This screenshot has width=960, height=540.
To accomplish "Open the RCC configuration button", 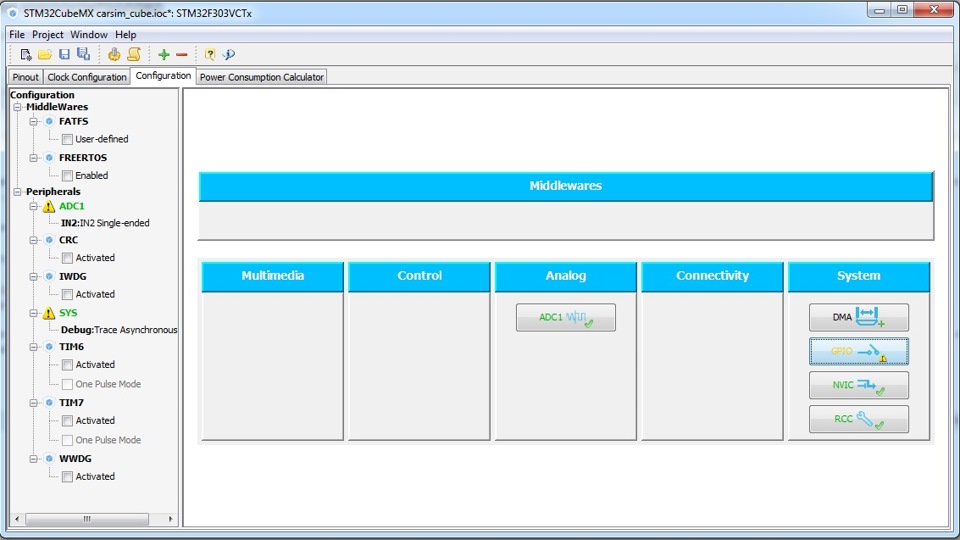I will tap(858, 419).
